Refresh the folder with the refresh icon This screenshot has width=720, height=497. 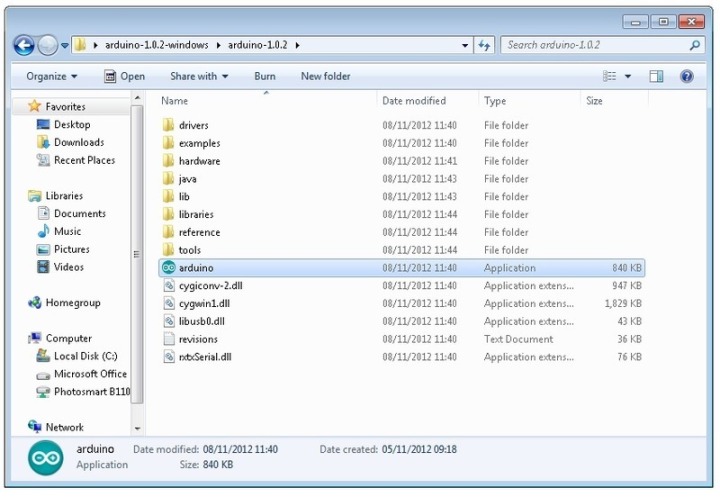coord(484,45)
